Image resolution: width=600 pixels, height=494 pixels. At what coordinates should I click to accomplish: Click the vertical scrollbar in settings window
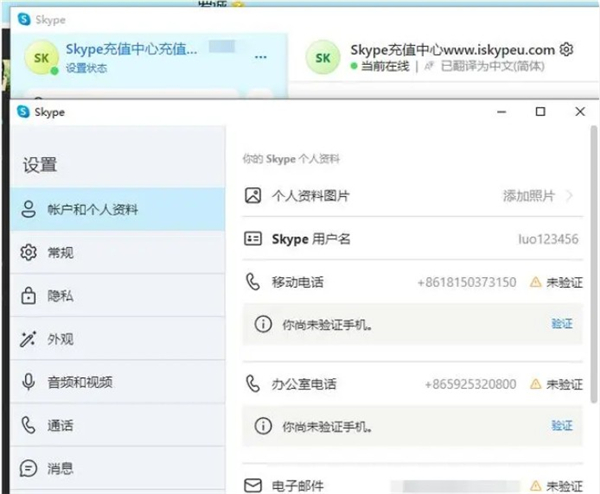coord(594,264)
